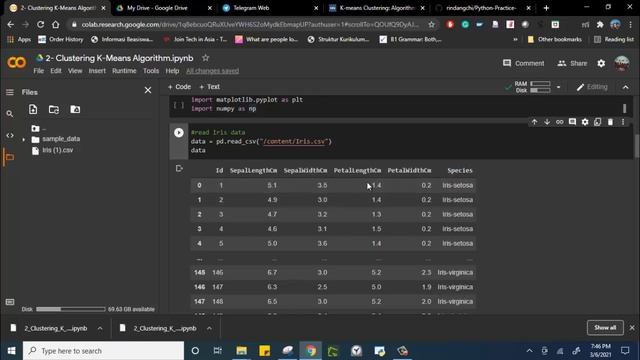This screenshot has height=360, width=640.
Task: Add a new Text cell
Action: pos(209,87)
